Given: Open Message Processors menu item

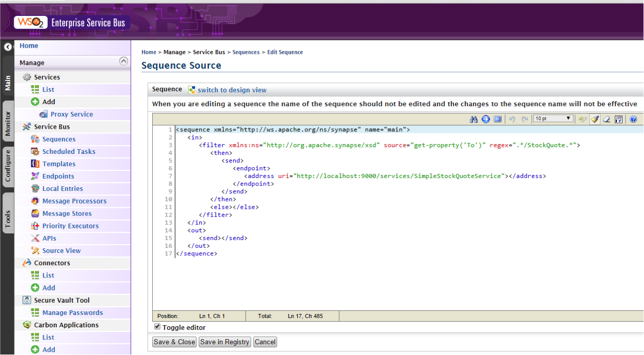Looking at the screenshot, I should click(74, 201).
